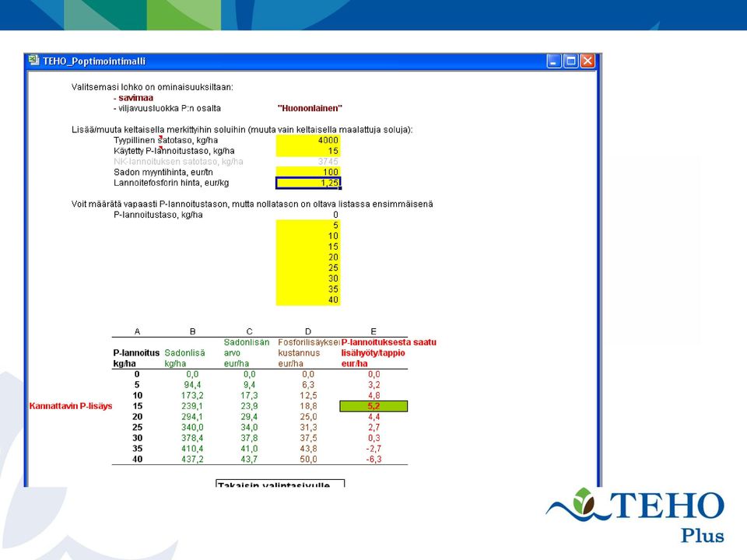Image resolution: width=747 pixels, height=560 pixels.
Task: Select yellow P-lannoitustaso list cell containing 15
Action: click(x=308, y=247)
